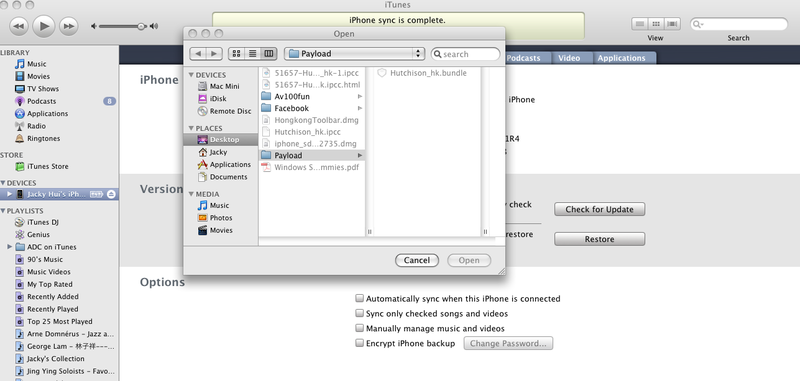This screenshot has width=800, height=381.
Task: Collapse the DEVICES section in iTunes sidebar
Action: click(x=3, y=183)
